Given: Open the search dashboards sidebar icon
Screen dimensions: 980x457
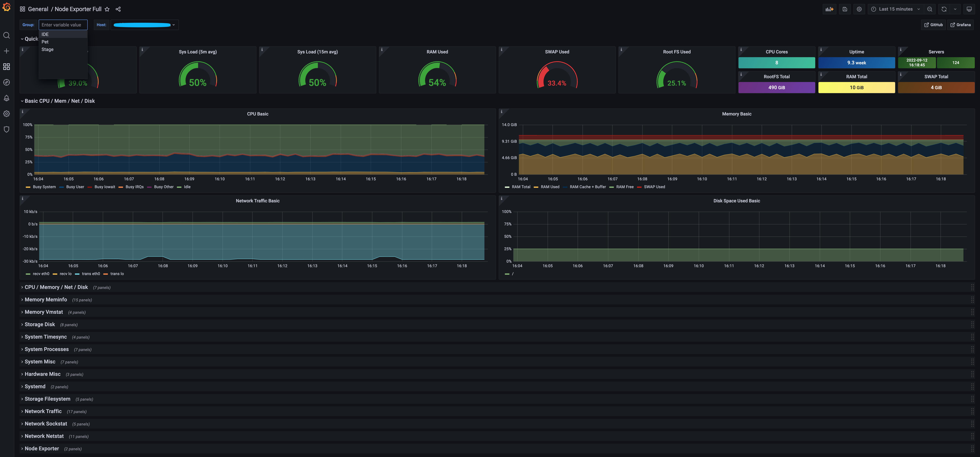Looking at the screenshot, I should 7,35.
